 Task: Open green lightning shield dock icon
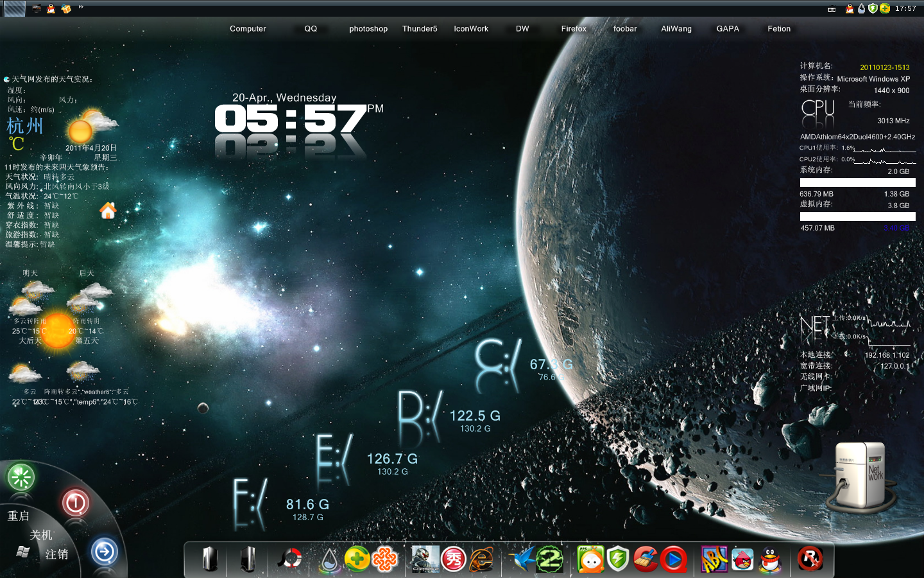618,559
